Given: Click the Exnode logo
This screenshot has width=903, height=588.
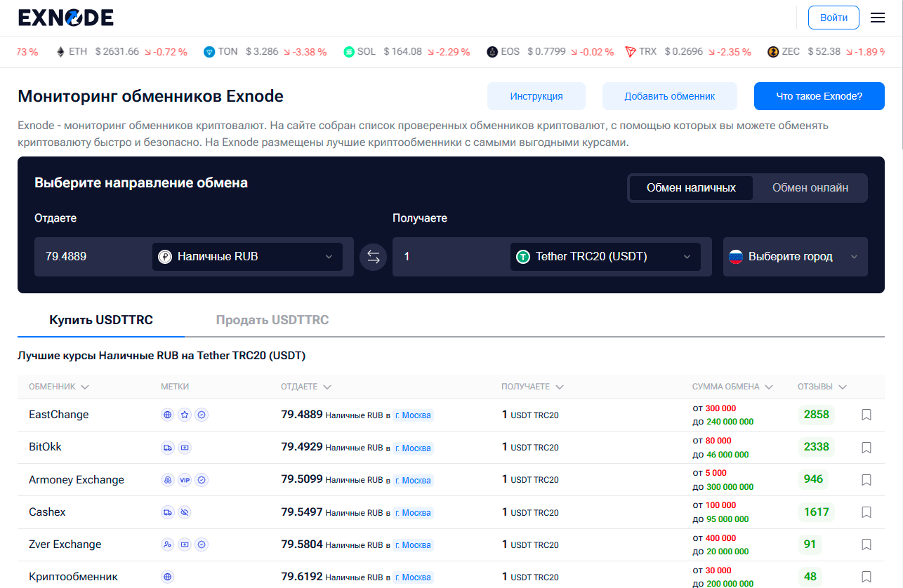Looking at the screenshot, I should (67, 18).
